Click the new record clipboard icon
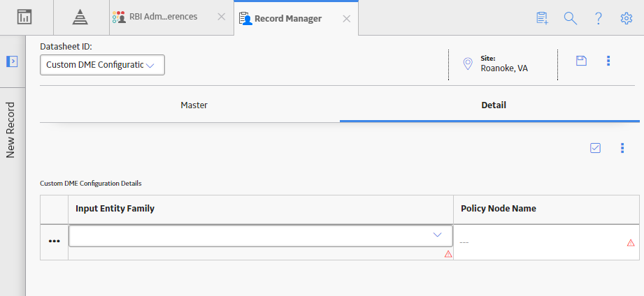Image resolution: width=644 pixels, height=296 pixels. point(542,18)
